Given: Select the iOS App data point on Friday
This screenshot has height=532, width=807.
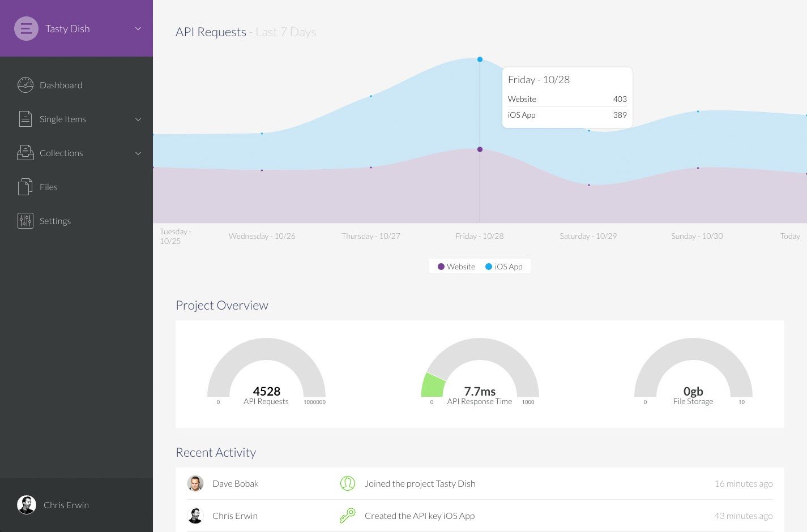Looking at the screenshot, I should tap(480, 59).
